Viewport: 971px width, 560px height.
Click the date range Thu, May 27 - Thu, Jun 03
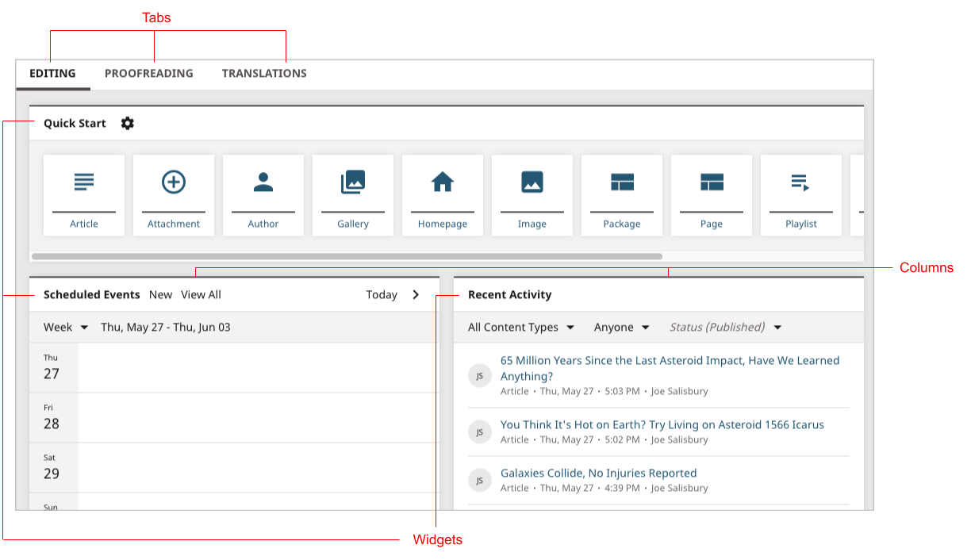coord(166,327)
